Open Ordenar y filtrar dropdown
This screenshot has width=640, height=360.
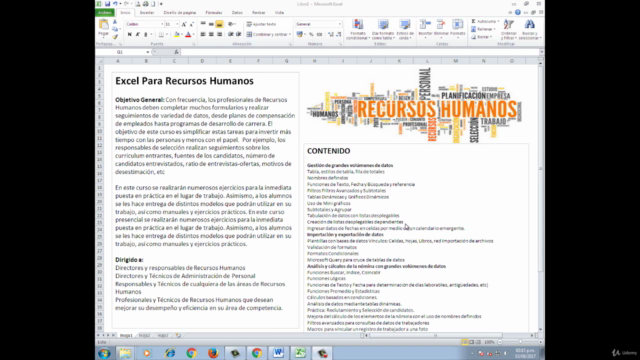509,29
